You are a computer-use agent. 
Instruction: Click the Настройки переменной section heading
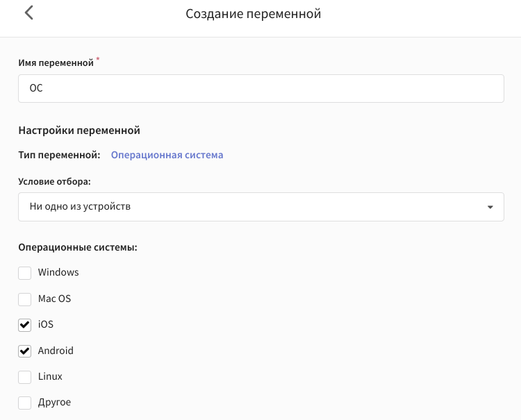click(x=79, y=131)
